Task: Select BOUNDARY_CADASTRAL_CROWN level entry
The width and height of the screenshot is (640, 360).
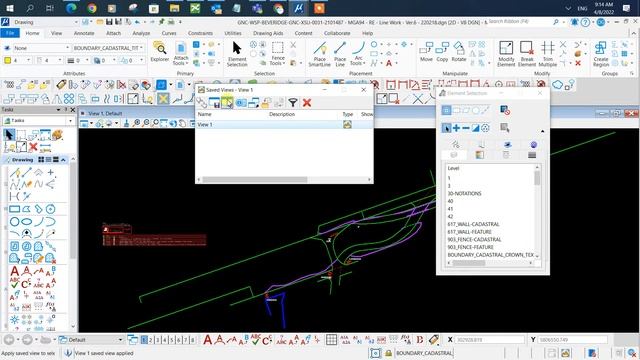Action: tap(490, 255)
